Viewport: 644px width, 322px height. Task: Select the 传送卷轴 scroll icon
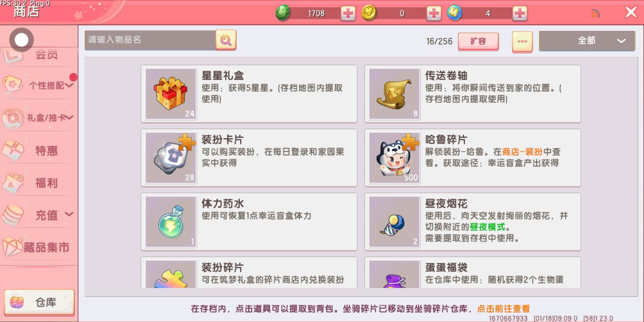(x=394, y=94)
